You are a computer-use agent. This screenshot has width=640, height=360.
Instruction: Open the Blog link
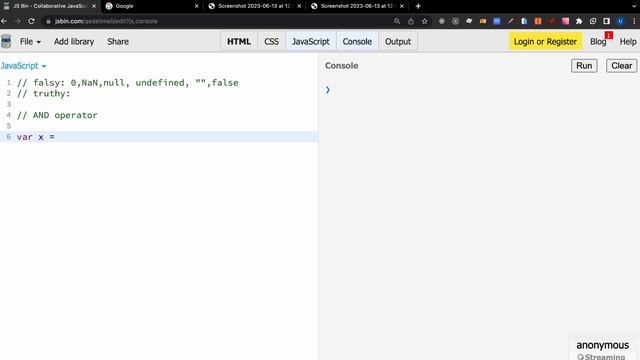coord(598,42)
